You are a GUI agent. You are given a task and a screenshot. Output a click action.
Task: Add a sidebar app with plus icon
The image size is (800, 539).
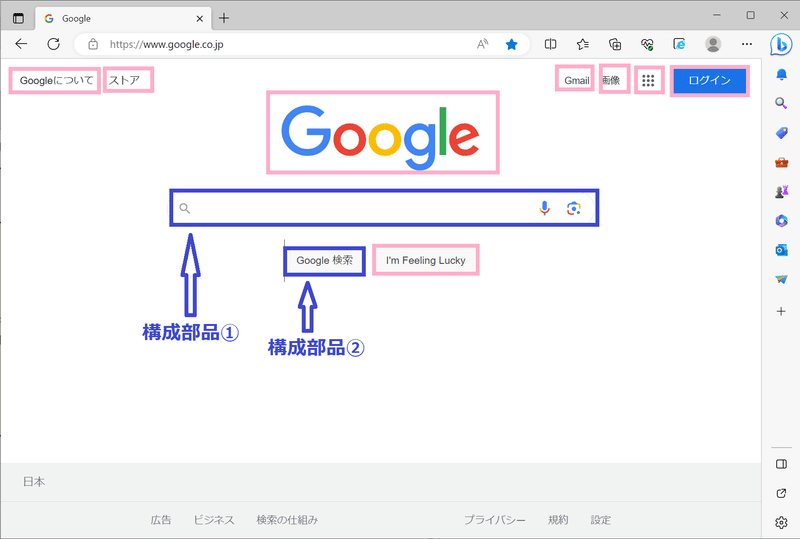point(781,311)
